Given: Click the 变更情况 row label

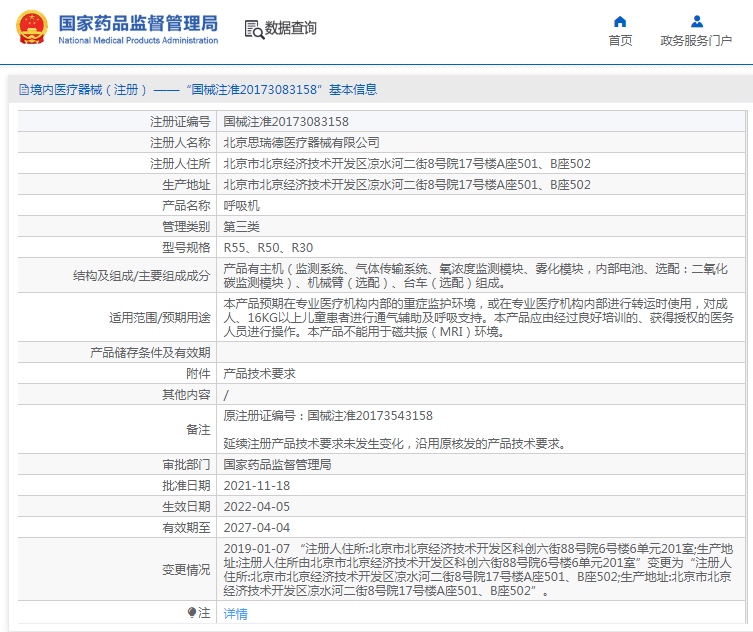Looking at the screenshot, I should (186, 569).
